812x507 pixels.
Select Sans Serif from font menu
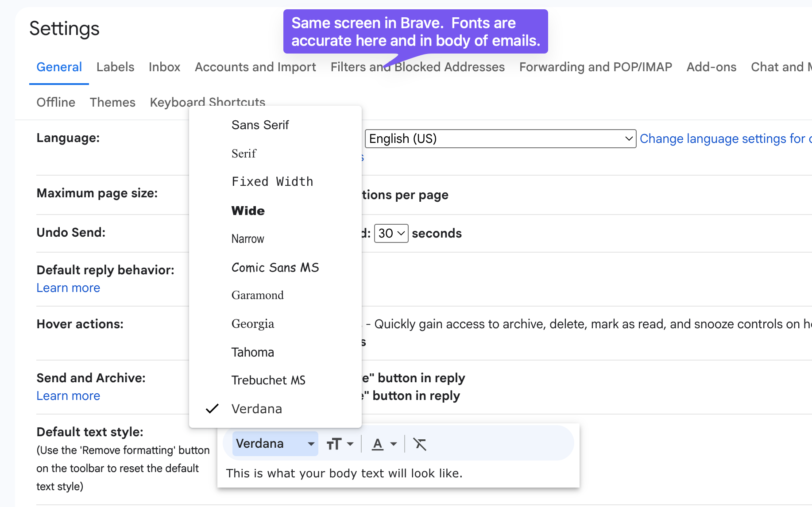tap(260, 125)
